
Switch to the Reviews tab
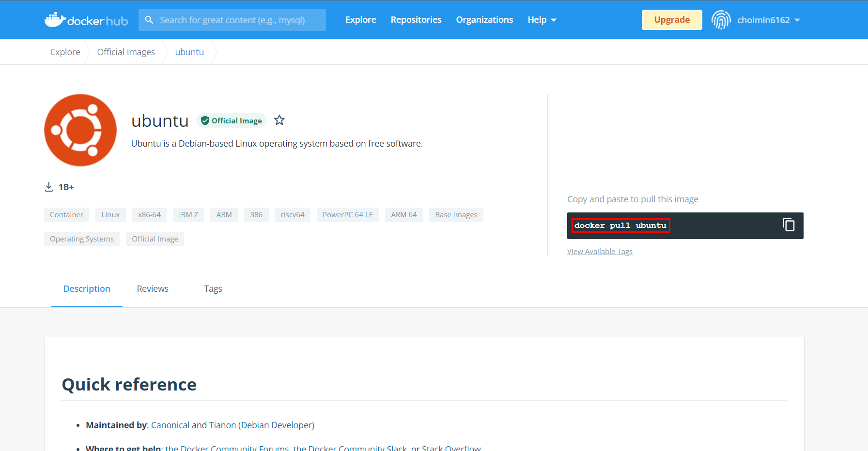click(x=153, y=289)
